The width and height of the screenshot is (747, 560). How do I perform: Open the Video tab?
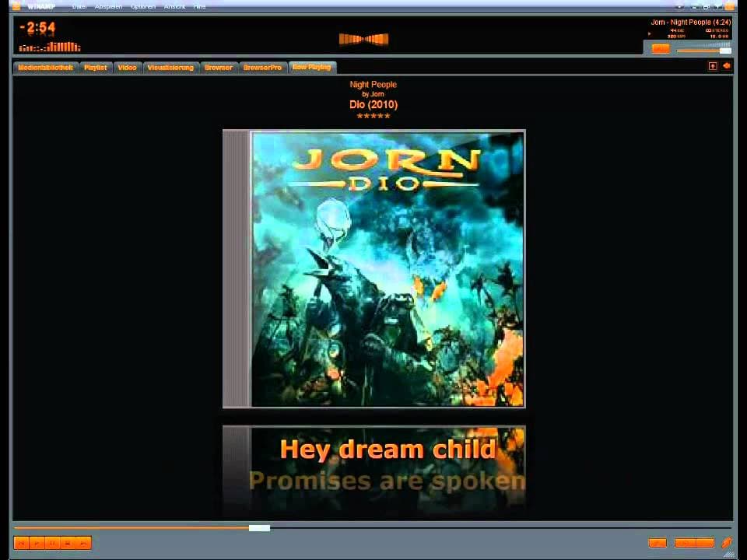pos(127,68)
